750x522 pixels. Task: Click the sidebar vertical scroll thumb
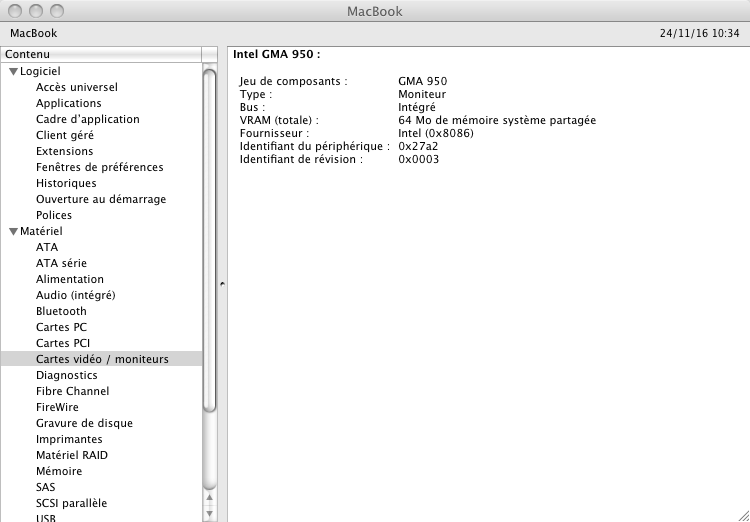click(210, 240)
